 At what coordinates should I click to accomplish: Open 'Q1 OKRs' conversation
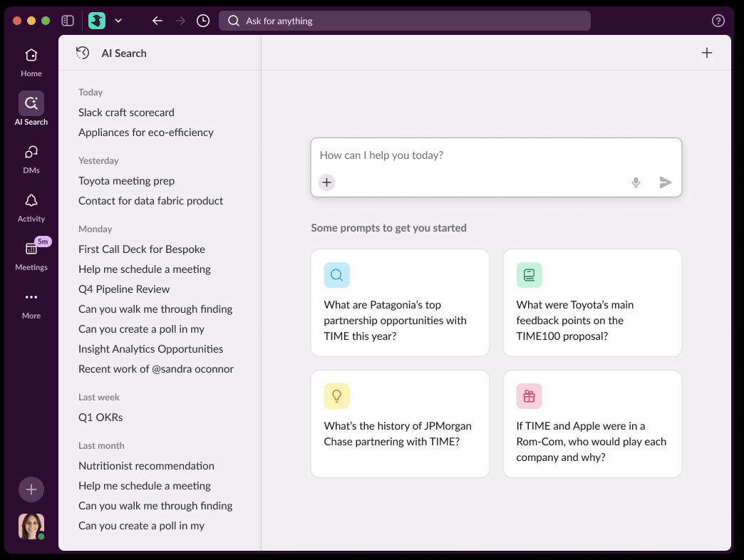click(100, 418)
